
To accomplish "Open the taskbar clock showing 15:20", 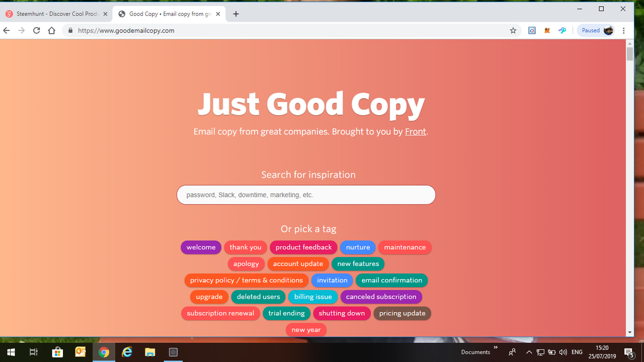I will [602, 352].
